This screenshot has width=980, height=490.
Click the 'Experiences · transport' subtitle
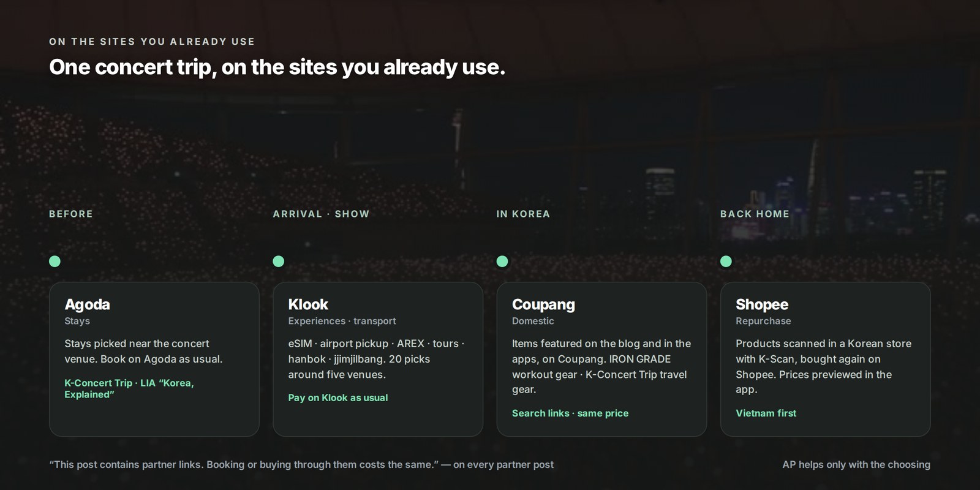[x=342, y=321]
